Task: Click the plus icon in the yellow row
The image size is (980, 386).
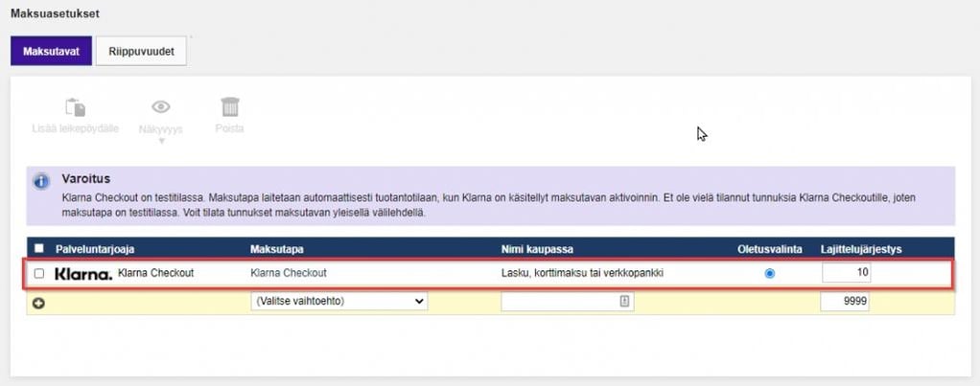Action: point(38,303)
